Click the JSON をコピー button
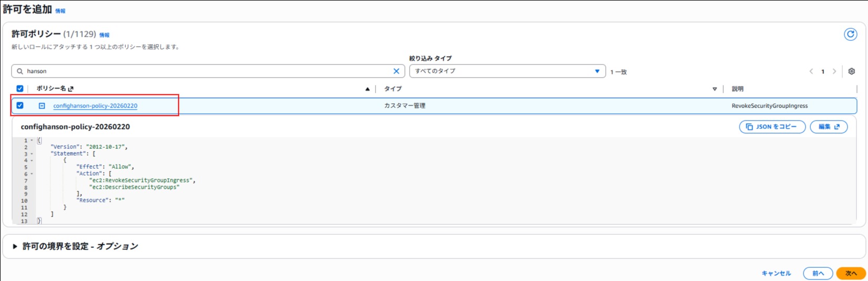The height and width of the screenshot is (281, 868). click(771, 127)
